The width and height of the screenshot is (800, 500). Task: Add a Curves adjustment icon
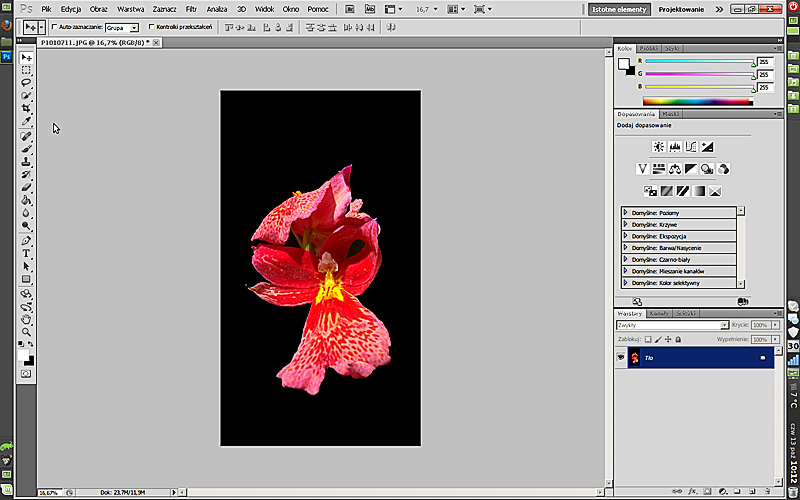[x=691, y=147]
